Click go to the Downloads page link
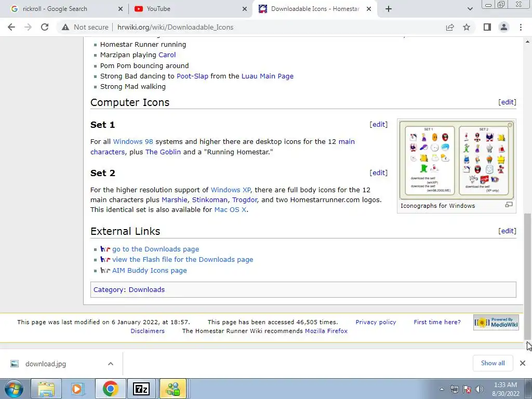Screen dimensions: 532x399 click(x=156, y=249)
